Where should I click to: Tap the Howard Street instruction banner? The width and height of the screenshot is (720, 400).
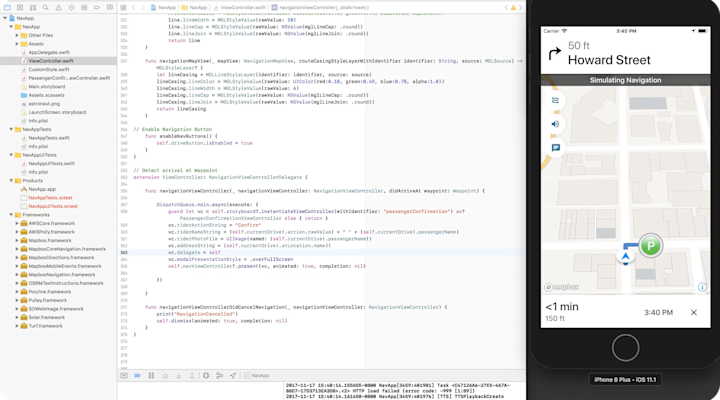[x=625, y=55]
